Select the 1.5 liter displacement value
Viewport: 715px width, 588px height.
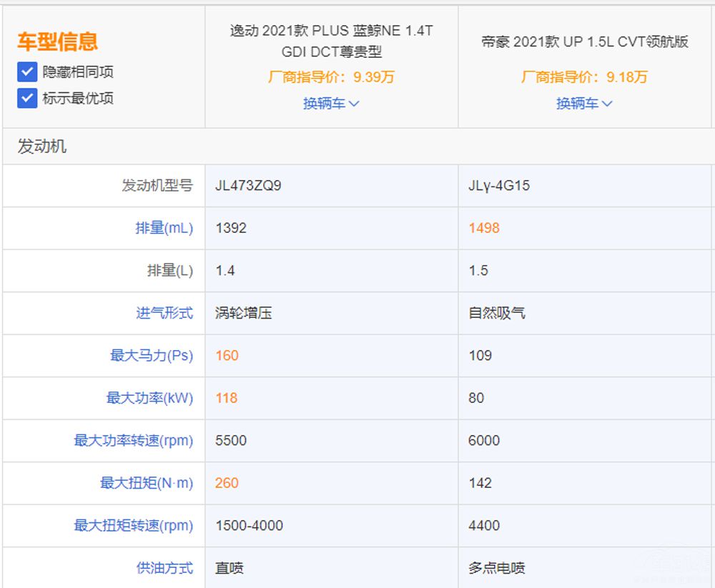coord(478,270)
